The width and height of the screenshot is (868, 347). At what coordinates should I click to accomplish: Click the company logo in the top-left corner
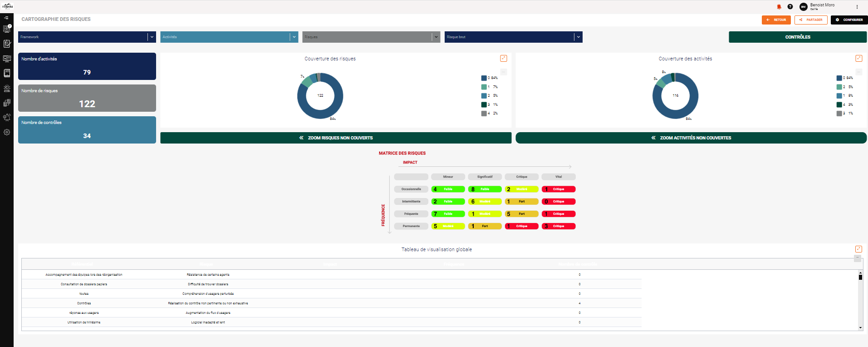click(x=7, y=6)
